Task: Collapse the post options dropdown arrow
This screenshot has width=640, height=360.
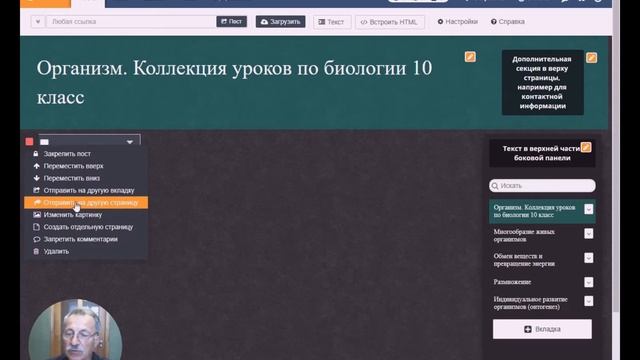Action: 130,142
